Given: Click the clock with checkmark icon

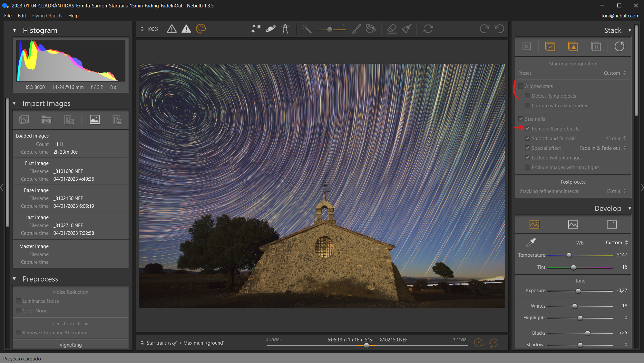Looking at the screenshot, I should click(479, 343).
